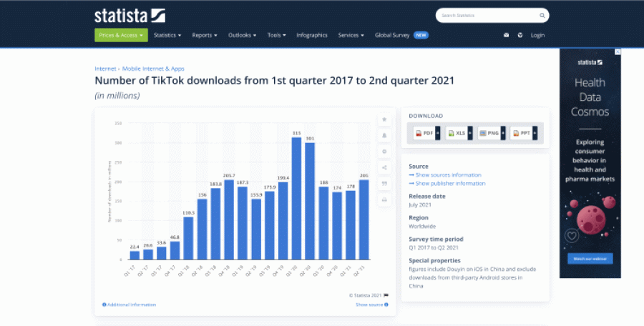
Task: Click Show publisher information
Action: (x=447, y=184)
